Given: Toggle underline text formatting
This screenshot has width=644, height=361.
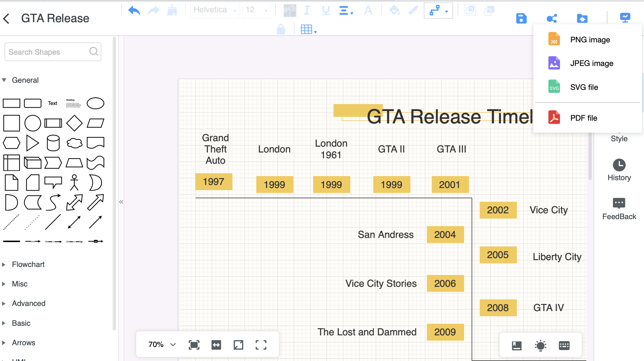Looking at the screenshot, I should click(x=326, y=10).
